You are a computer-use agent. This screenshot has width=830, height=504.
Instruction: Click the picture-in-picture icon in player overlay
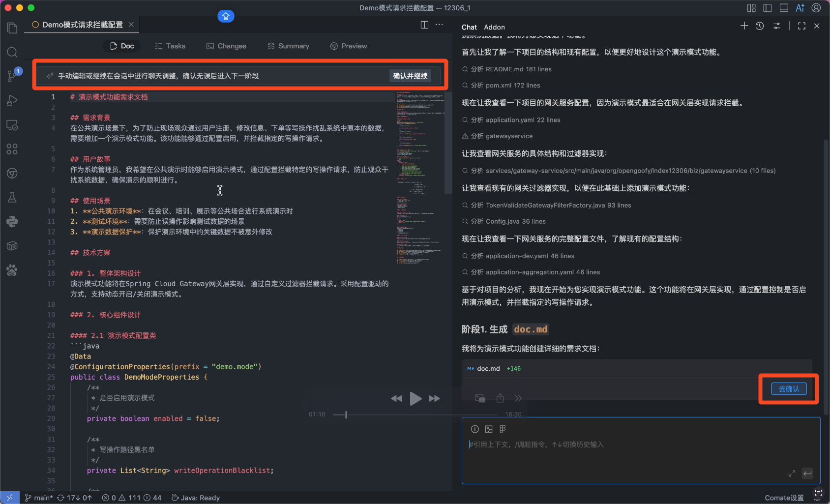[480, 398]
